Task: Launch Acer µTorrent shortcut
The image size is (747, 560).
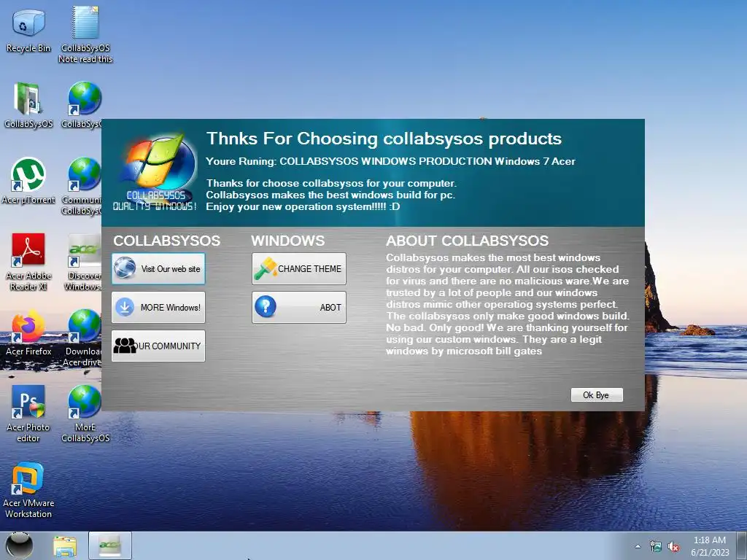Action: pos(28,181)
